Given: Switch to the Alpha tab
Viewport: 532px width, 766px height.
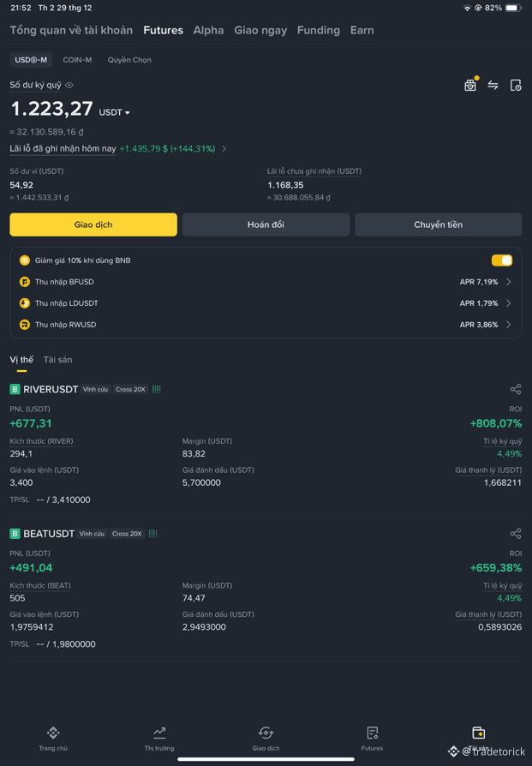Looking at the screenshot, I should [x=208, y=30].
